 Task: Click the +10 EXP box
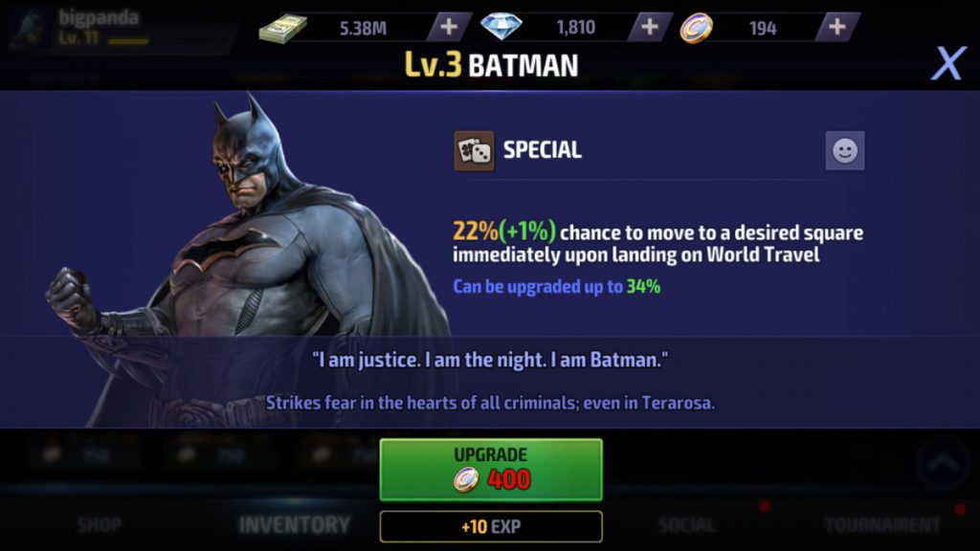point(491,527)
